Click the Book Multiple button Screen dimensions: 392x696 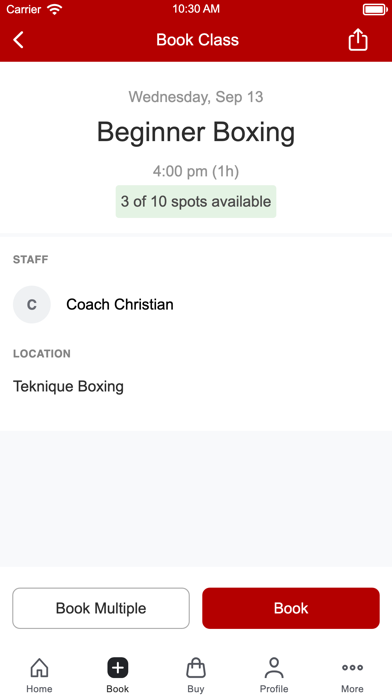pos(101,608)
